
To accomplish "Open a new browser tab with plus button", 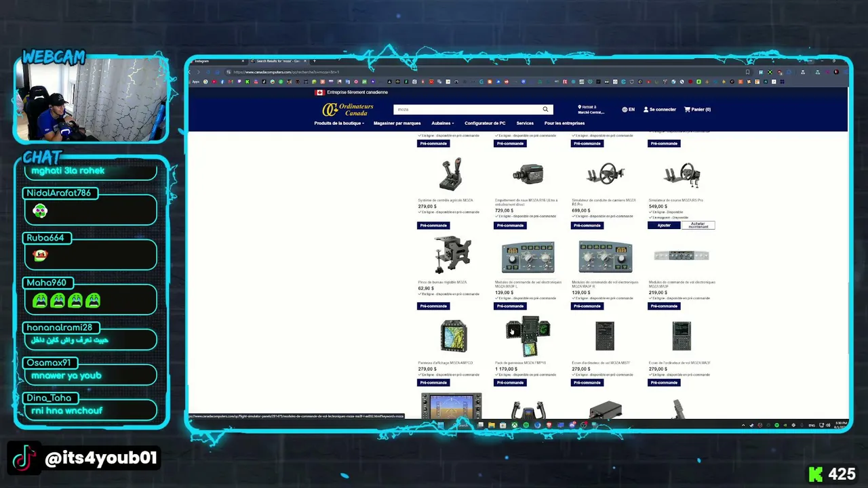I will coord(313,61).
